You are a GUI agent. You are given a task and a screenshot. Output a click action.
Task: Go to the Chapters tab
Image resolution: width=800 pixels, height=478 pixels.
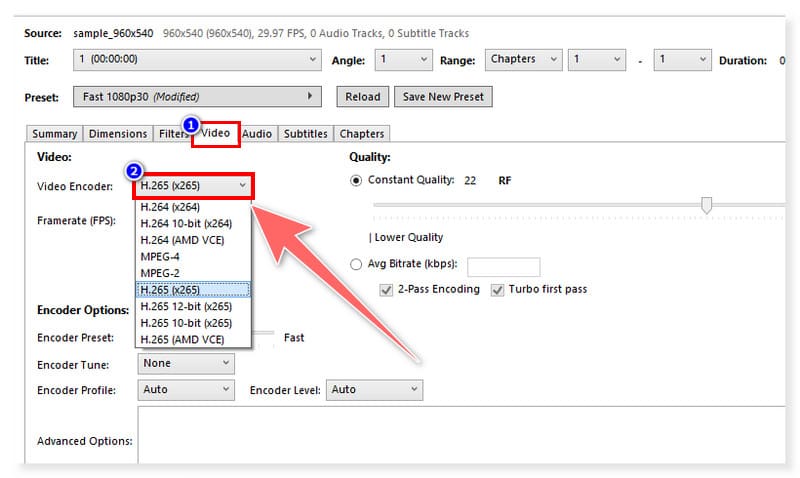click(x=361, y=134)
